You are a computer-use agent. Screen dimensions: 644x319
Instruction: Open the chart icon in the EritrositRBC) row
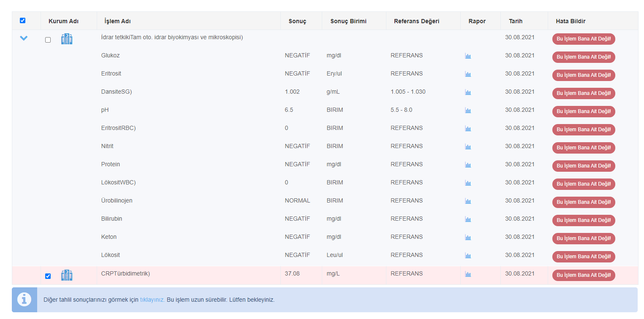pos(468,129)
